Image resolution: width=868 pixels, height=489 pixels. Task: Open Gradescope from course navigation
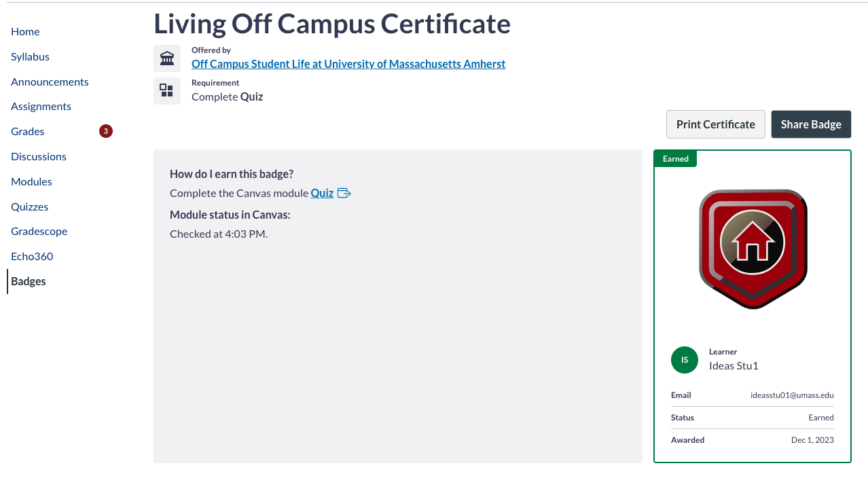(x=39, y=232)
